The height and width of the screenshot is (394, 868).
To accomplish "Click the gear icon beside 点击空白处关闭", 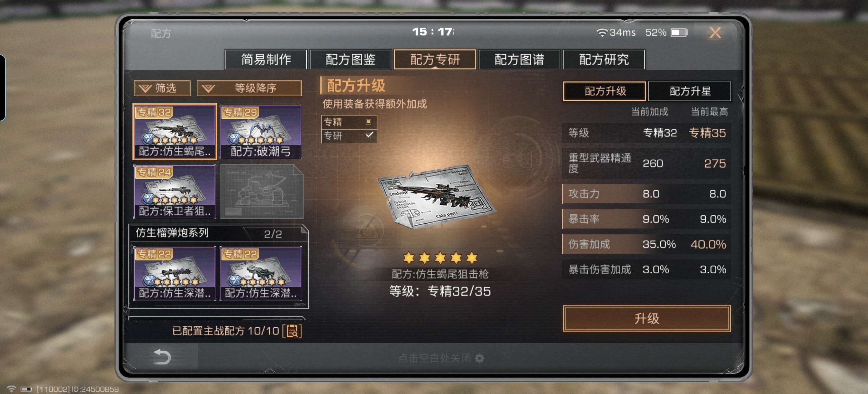I will 479,358.
